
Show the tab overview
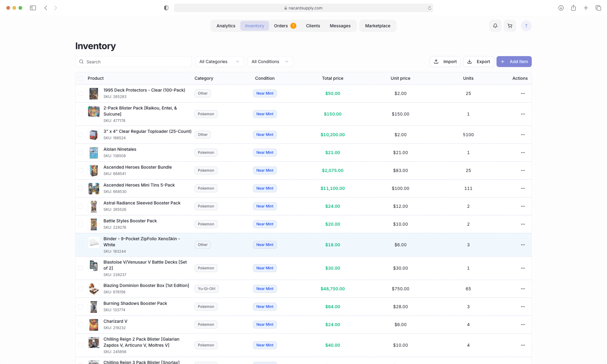(x=598, y=8)
